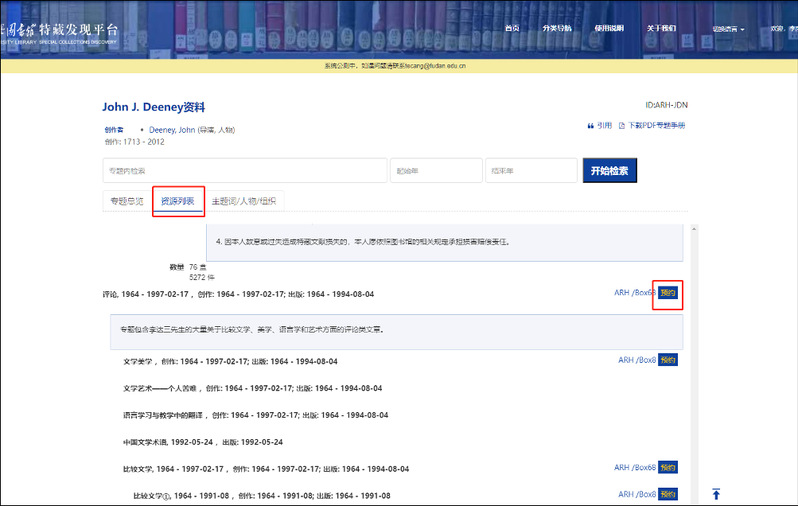Click the back-to-top arrow icon
The width and height of the screenshot is (798, 506).
click(x=716, y=494)
